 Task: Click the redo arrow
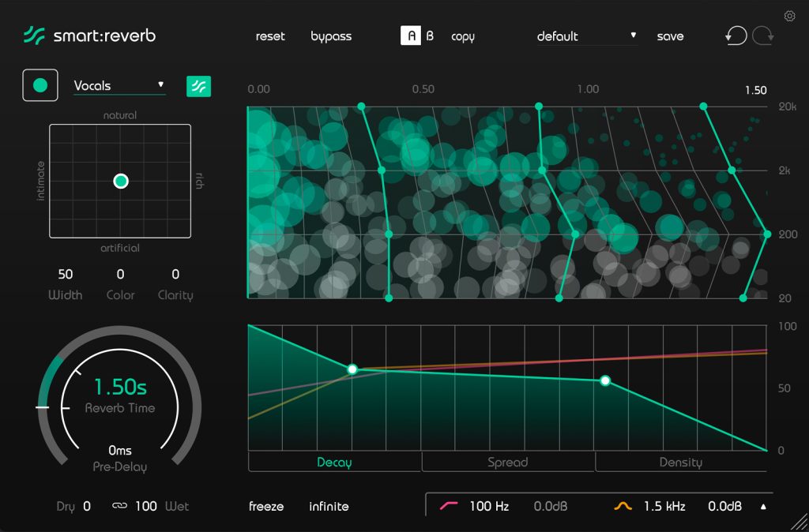[x=761, y=36]
